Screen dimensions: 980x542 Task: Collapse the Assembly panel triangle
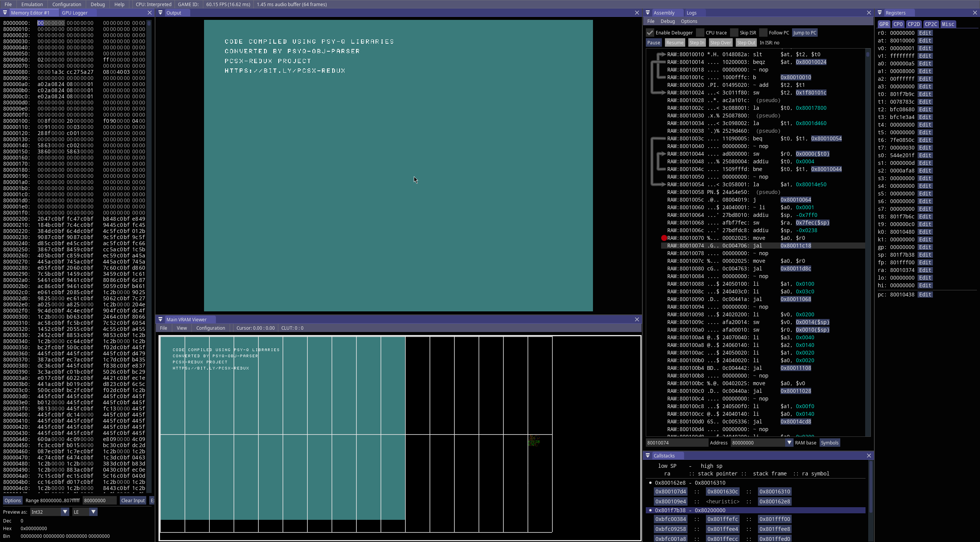648,13
